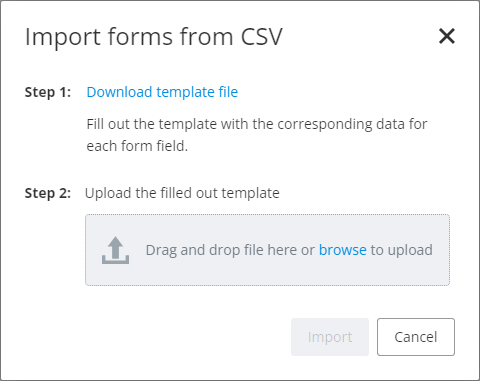Image resolution: width=480 pixels, height=381 pixels.
Task: Click the blue browse link
Action: coord(342,250)
